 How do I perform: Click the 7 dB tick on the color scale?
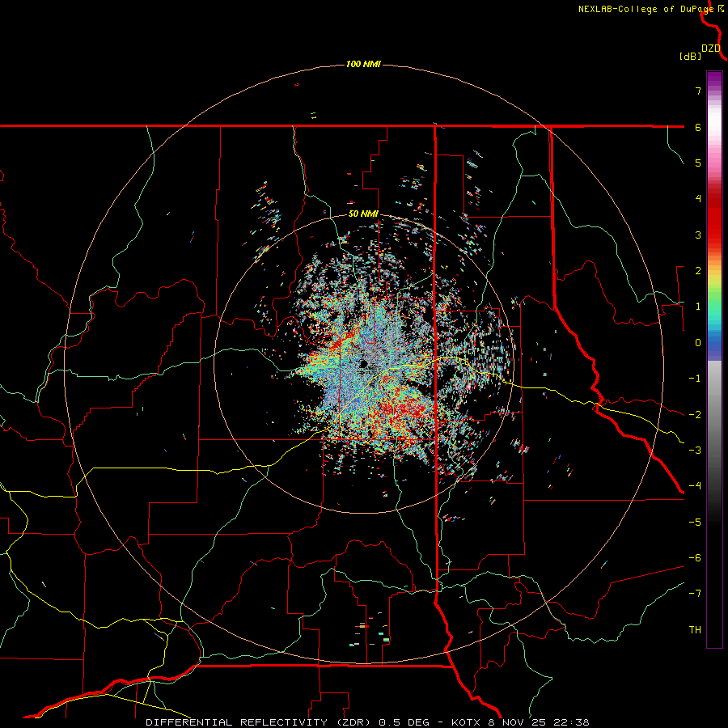click(x=698, y=91)
